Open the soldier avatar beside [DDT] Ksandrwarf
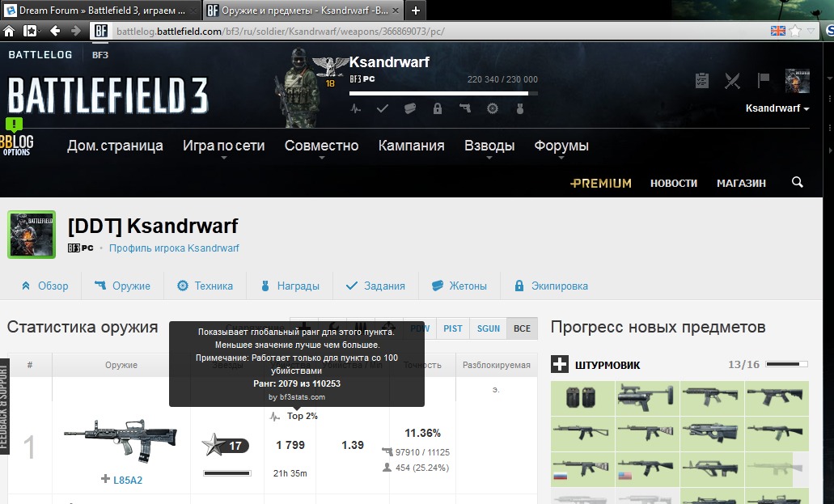 click(x=32, y=235)
